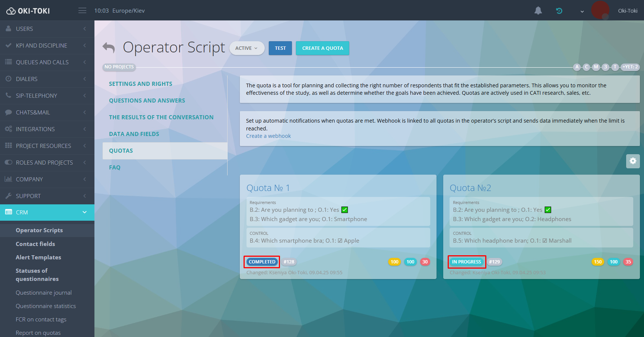The width and height of the screenshot is (644, 337).
Task: Click the +YET: 2 badge
Action: pos(630,67)
